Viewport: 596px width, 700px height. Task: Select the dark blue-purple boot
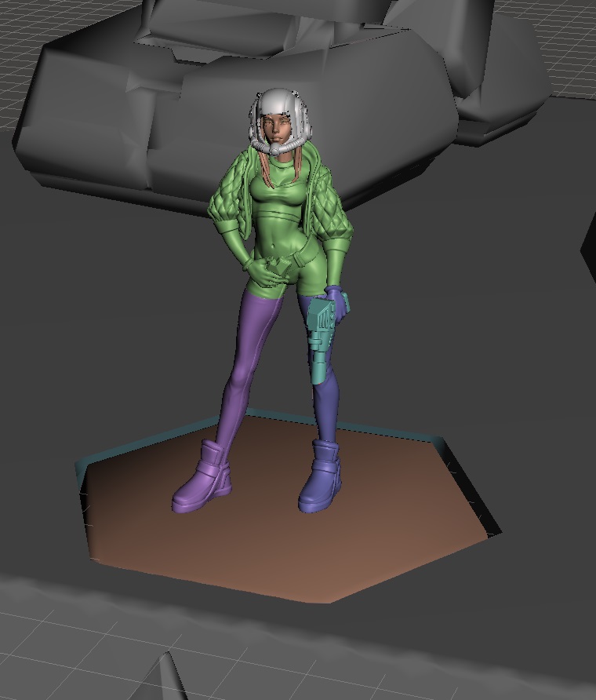tap(320, 478)
